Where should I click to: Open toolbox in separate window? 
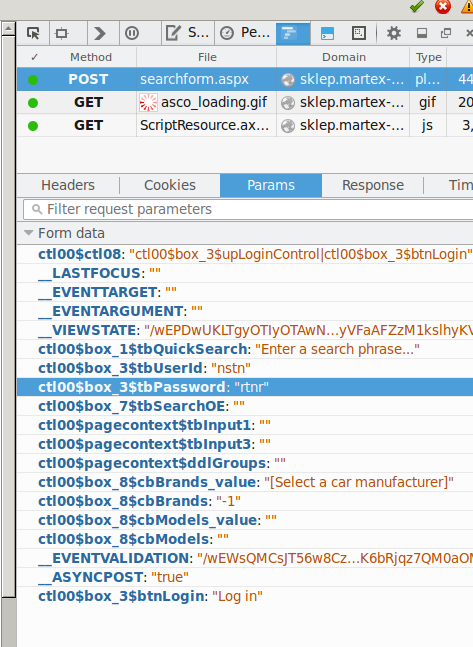(446, 33)
